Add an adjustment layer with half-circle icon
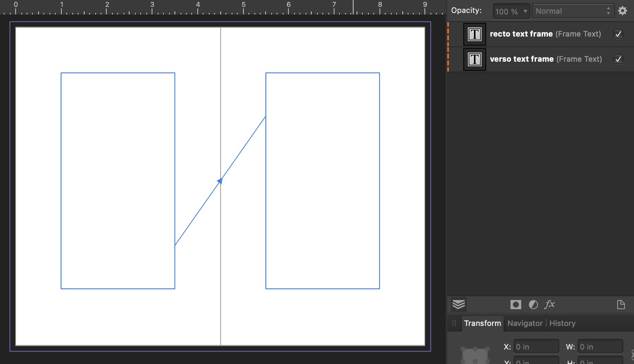 [533, 305]
